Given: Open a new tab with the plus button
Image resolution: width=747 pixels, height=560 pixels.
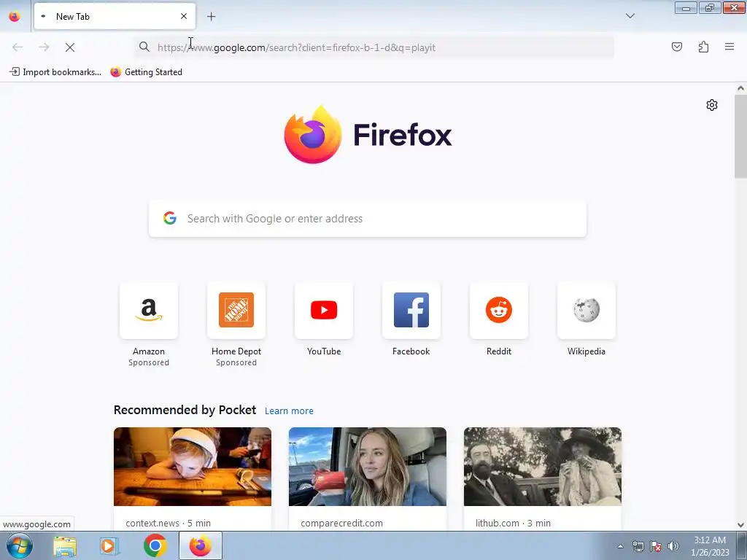Looking at the screenshot, I should coord(211,17).
